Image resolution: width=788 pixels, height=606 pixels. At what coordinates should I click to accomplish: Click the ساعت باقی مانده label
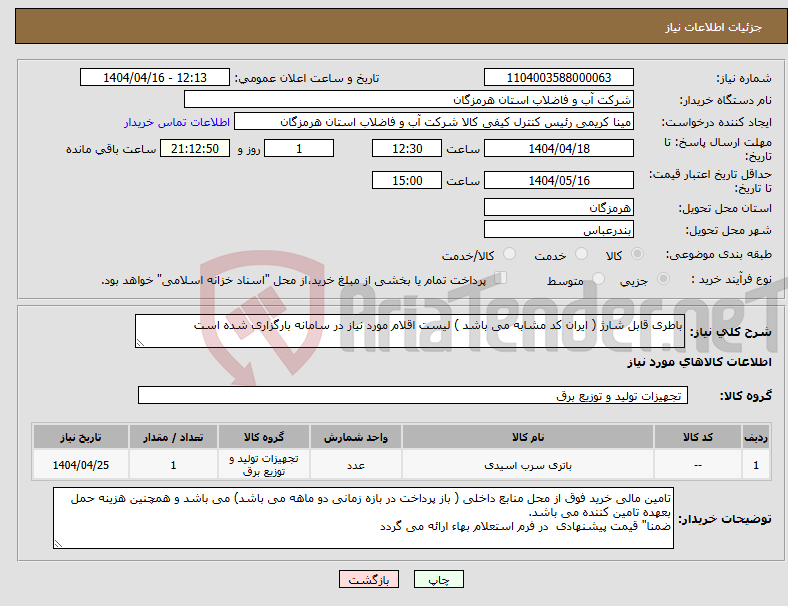coord(111,149)
